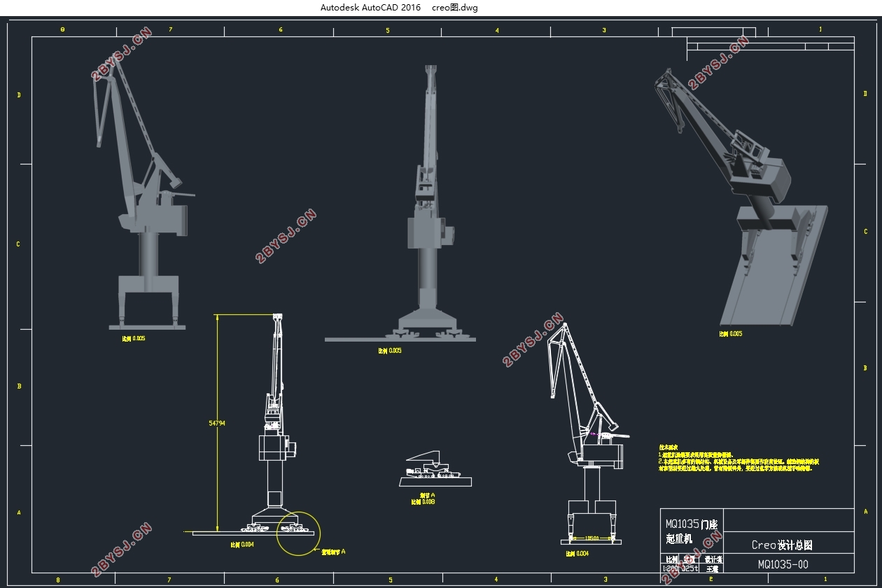
Task: Click the yellow width dimension at wireframe crane base
Action: pyautogui.click(x=591, y=538)
